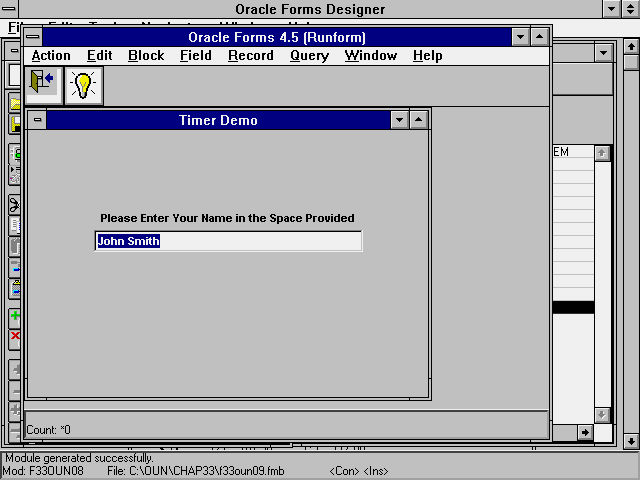Screen dimensions: 640x480
Task: Click the name field containing John Smith
Action: coord(228,241)
